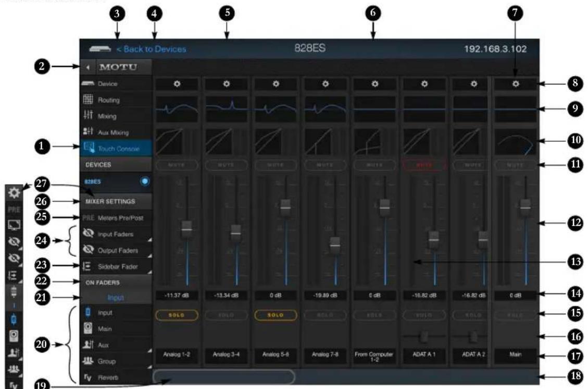Viewport: 588px width, 389px height.
Task: Click the Aux icon in collapsed sidebar strip
Action: (x=14, y=352)
